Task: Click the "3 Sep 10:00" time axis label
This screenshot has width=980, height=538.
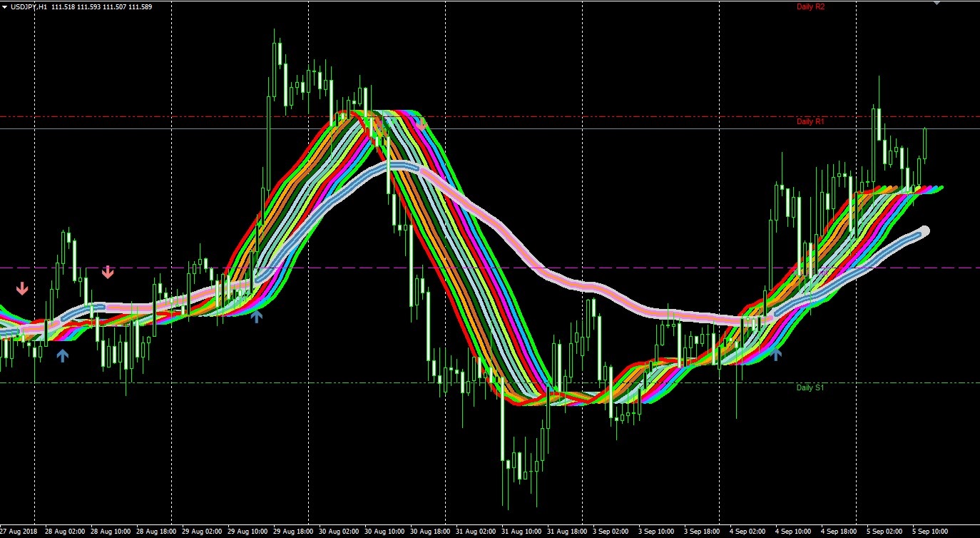Action: click(657, 532)
